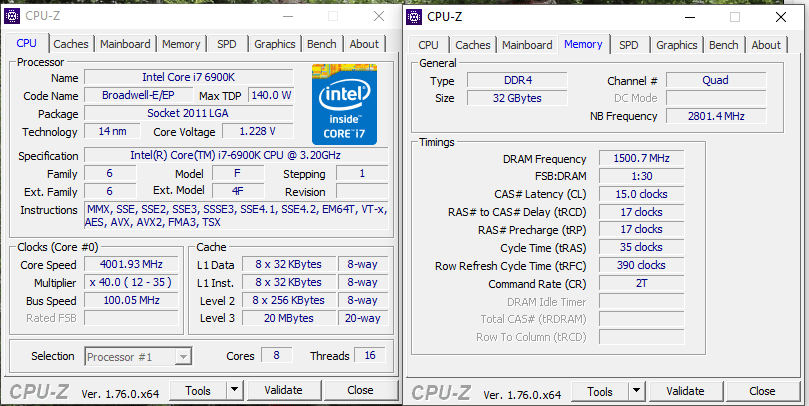The height and width of the screenshot is (406, 809).
Task: Click the CPU-Z app icon in left window title bar
Action: pyautogui.click(x=12, y=16)
